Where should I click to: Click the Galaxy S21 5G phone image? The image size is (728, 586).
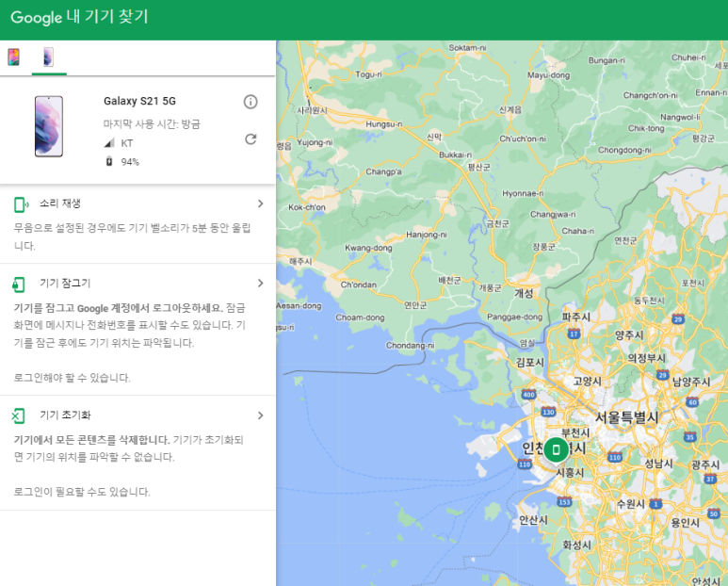pyautogui.click(x=49, y=126)
